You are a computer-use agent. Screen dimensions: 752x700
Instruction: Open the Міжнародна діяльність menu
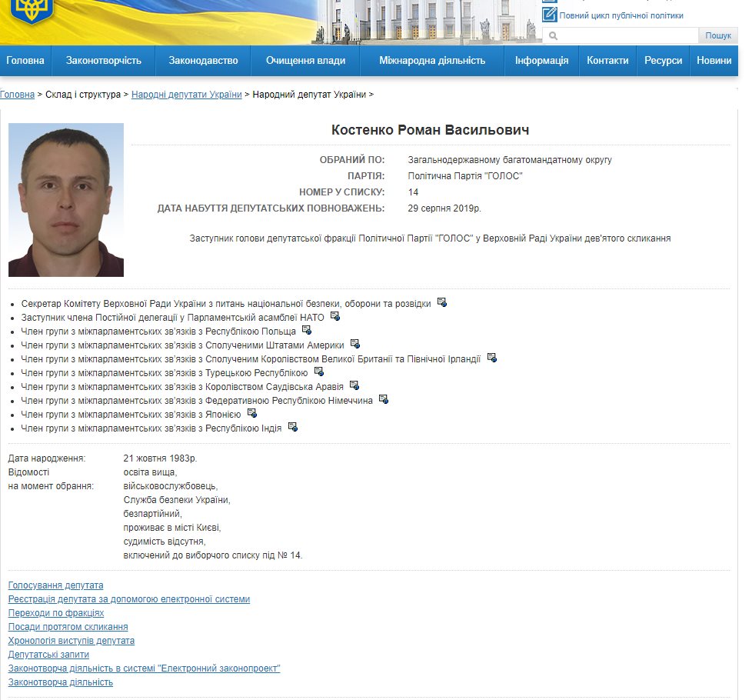pos(432,61)
